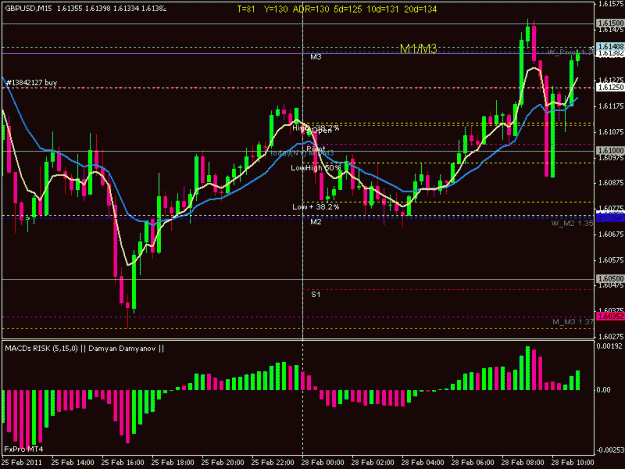The height and width of the screenshot is (469, 625).
Task: Select the Low + 38.2% fib label
Action: (316, 207)
